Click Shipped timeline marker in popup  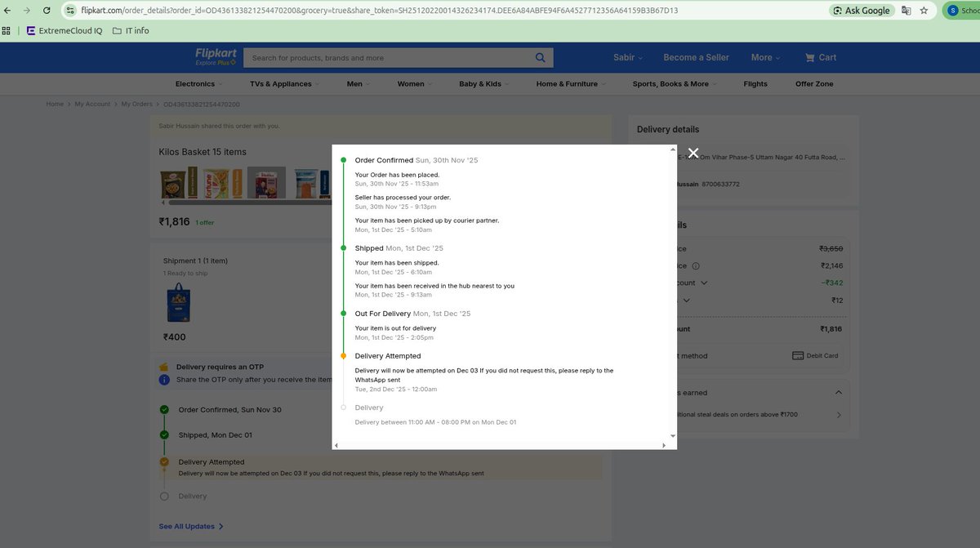coord(343,248)
